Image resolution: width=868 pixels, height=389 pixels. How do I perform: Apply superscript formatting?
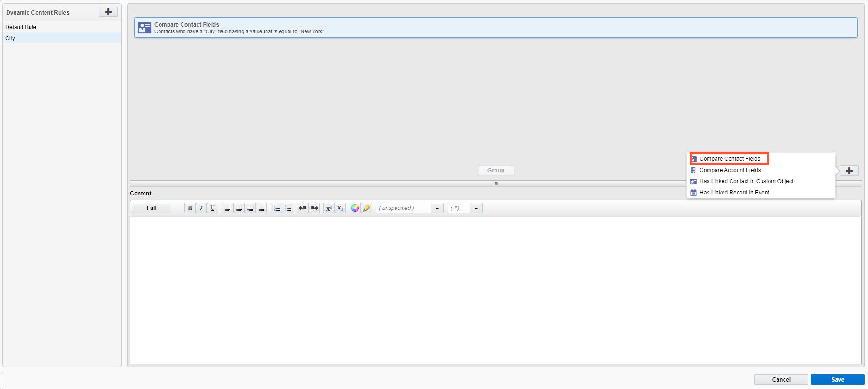coord(329,208)
